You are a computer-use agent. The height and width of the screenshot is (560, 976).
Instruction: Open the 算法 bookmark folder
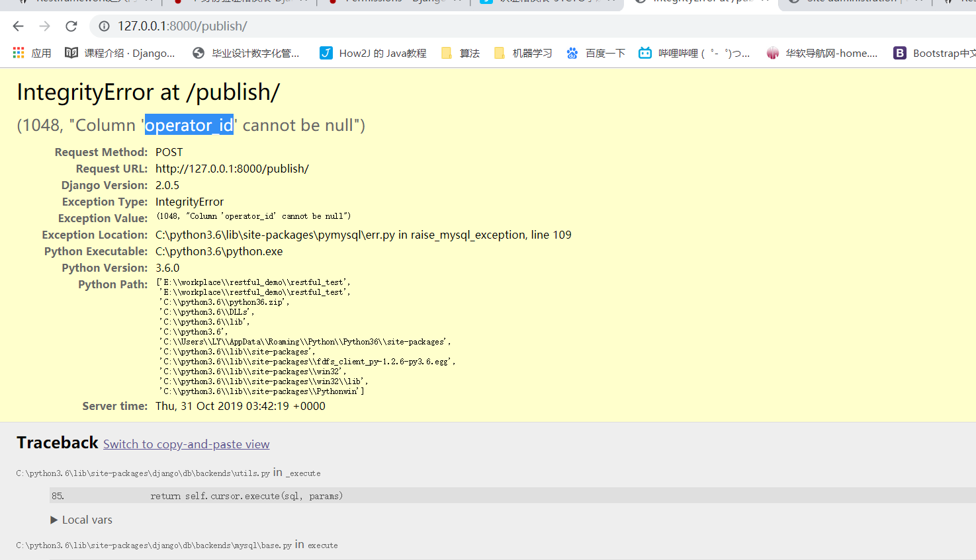[461, 53]
